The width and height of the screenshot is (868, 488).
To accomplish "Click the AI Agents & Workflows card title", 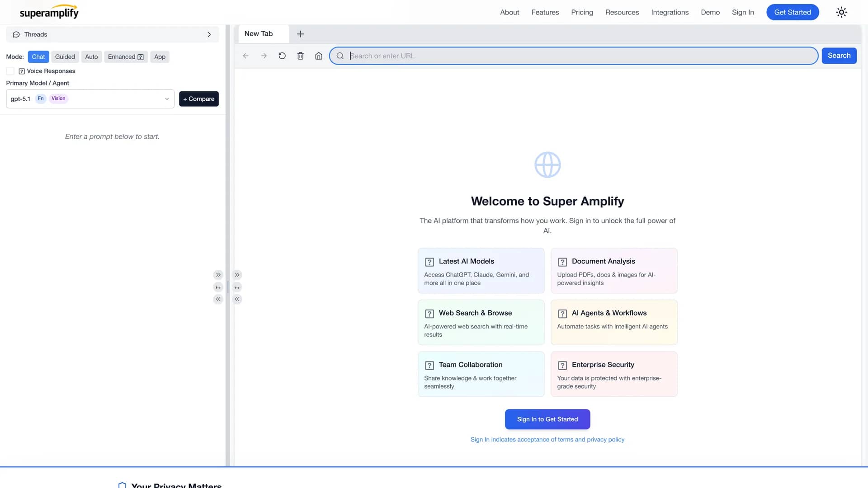I will [609, 313].
